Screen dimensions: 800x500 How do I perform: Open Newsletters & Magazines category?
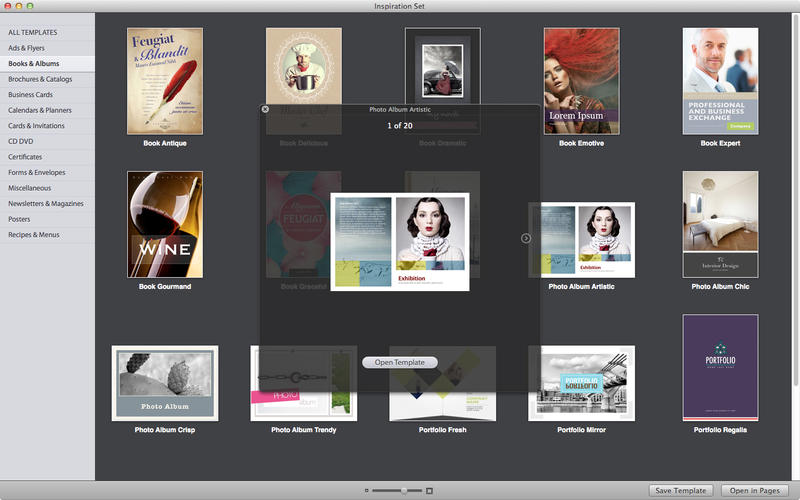(x=45, y=203)
